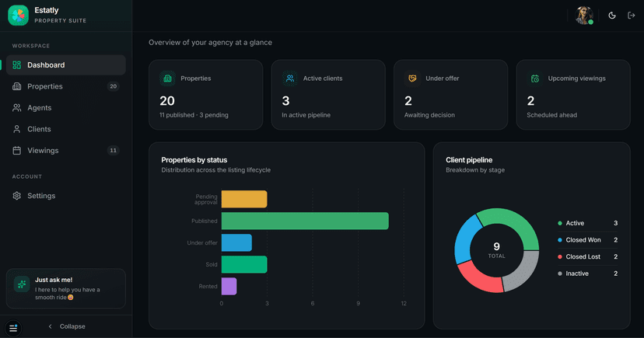Click the Under offer handshake icon
This screenshot has width=644, height=338.
tap(412, 78)
